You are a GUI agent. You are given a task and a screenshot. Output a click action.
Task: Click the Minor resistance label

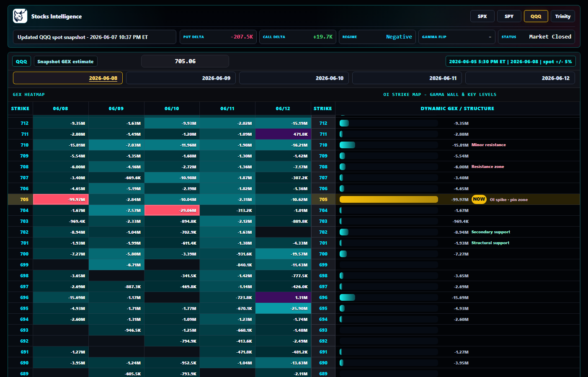489,145
